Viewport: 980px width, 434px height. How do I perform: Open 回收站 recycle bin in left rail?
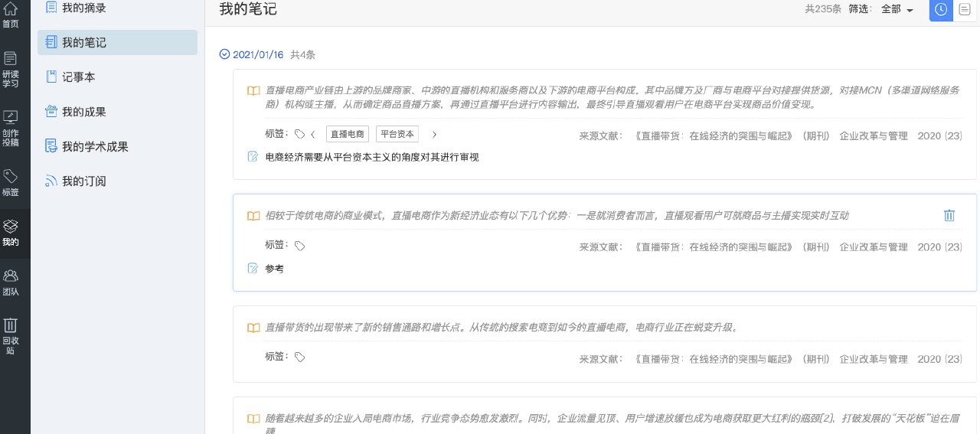[11, 335]
